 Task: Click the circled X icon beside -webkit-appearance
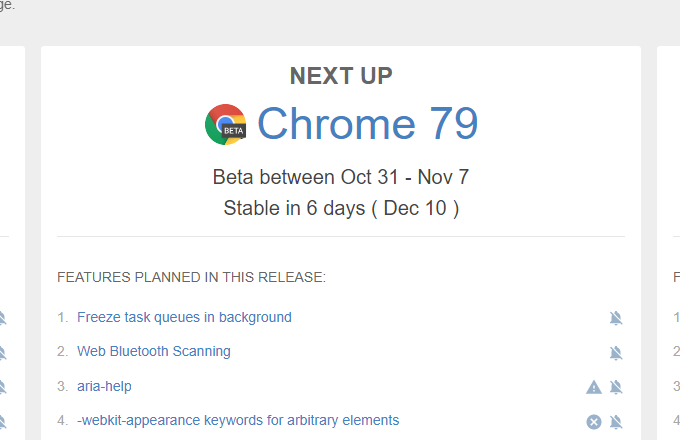594,421
